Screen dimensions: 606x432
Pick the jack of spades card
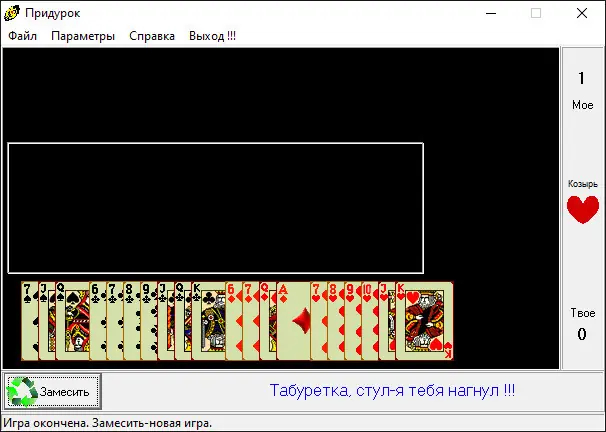[x=47, y=321]
